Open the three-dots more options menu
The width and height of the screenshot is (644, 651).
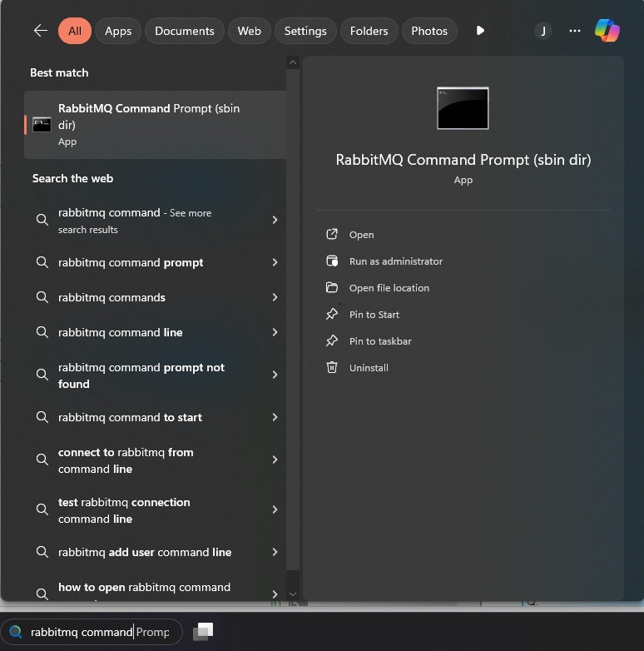pos(575,31)
